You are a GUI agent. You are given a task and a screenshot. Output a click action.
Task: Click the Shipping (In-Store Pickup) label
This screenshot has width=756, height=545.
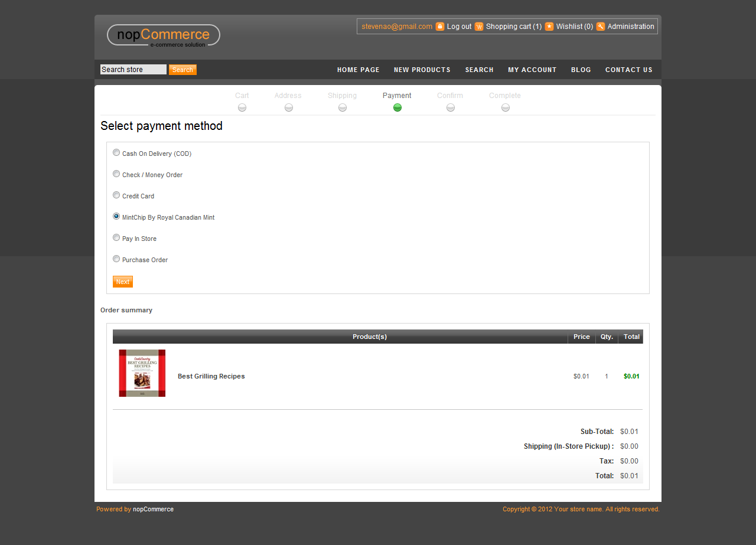click(569, 446)
